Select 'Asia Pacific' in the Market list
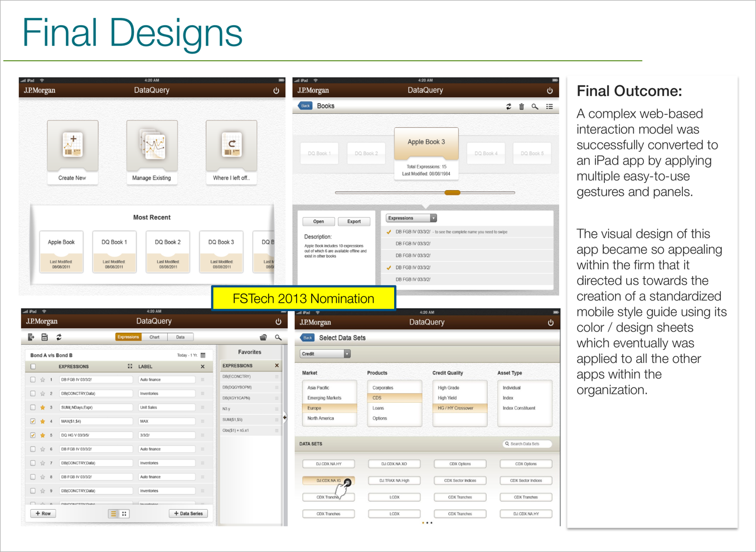This screenshot has height=552, width=756. pyautogui.click(x=329, y=388)
